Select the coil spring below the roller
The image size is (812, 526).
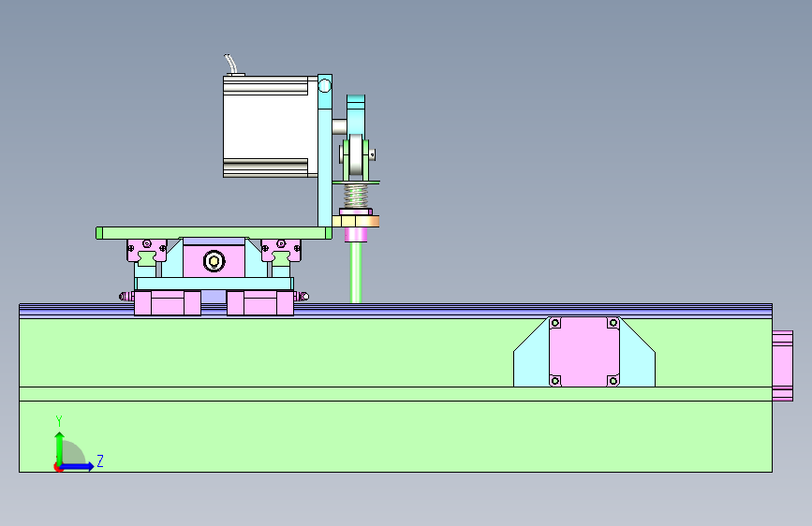pyautogui.click(x=356, y=196)
